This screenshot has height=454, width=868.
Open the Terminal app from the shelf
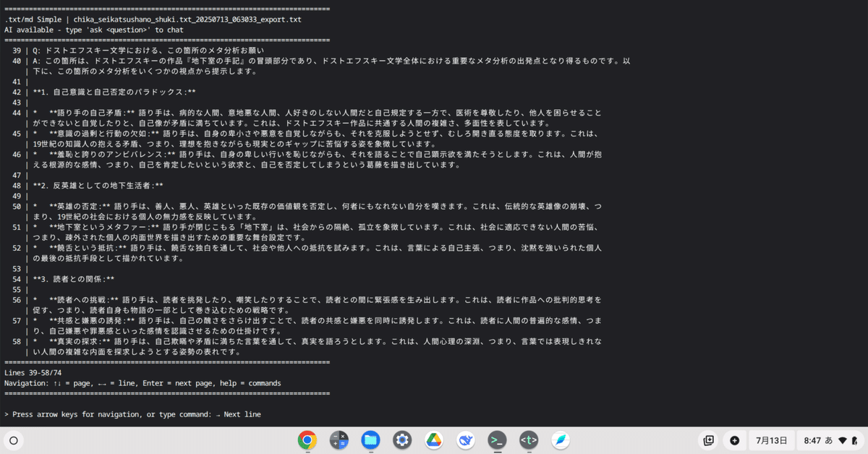tap(497, 440)
